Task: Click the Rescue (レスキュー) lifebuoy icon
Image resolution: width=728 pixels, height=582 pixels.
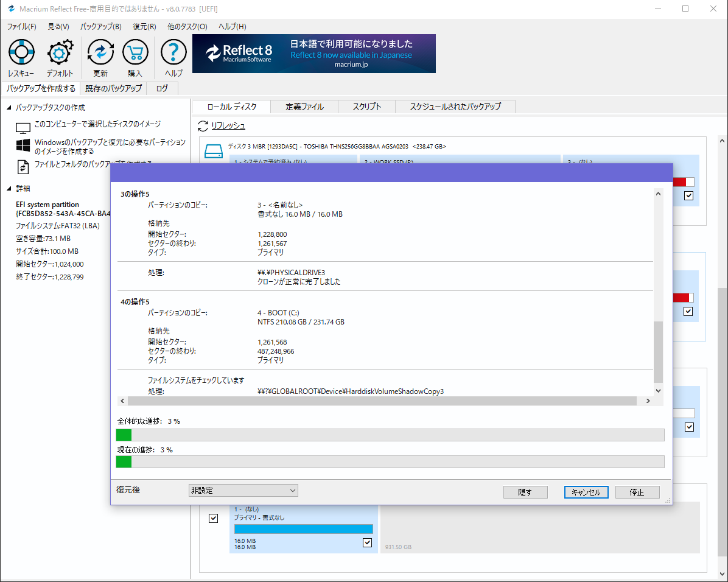Action: coord(21,53)
